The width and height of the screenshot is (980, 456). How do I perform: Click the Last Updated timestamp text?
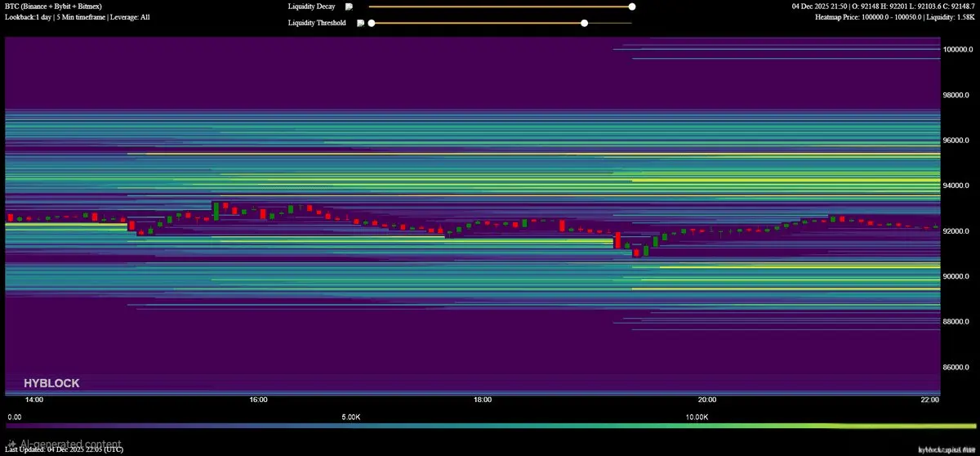point(64,449)
